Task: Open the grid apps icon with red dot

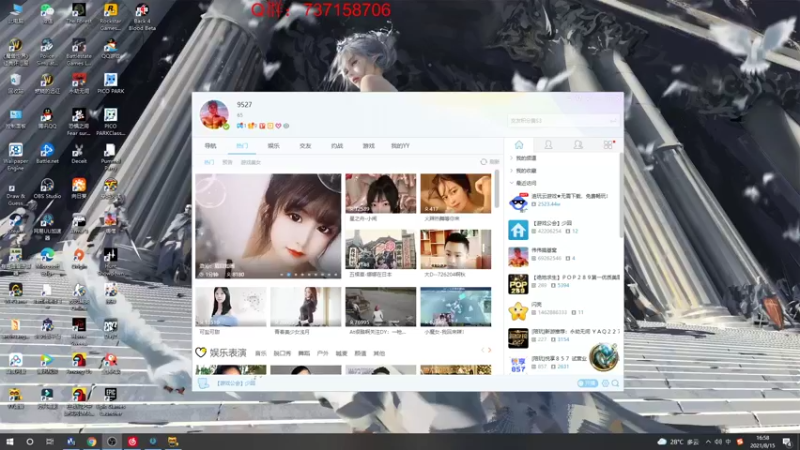Action: pos(608,145)
